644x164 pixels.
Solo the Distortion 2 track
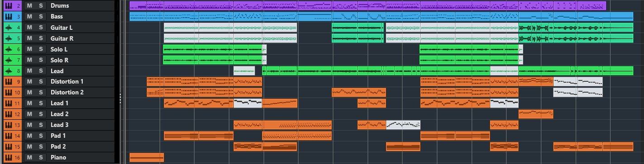(41, 93)
